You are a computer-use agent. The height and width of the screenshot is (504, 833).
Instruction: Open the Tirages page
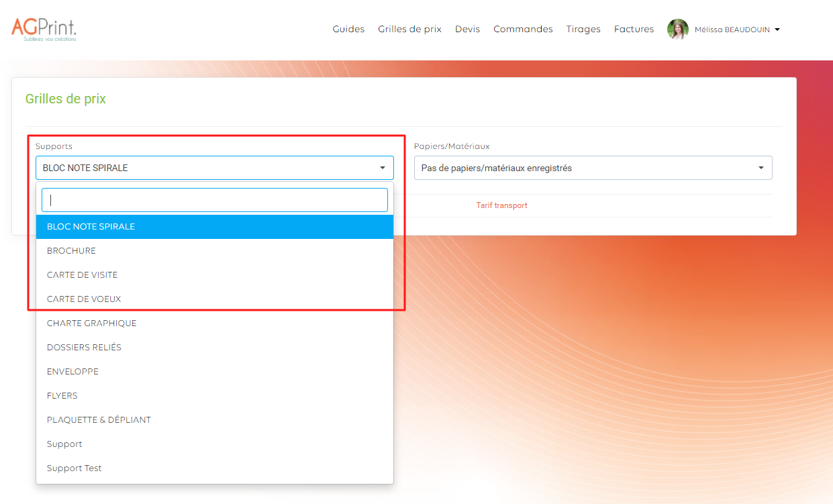point(583,30)
